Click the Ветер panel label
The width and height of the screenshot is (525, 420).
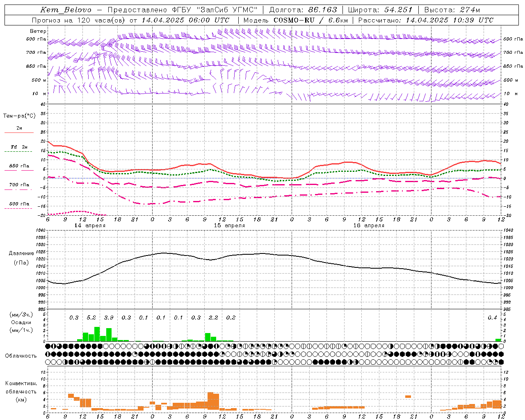tap(38, 31)
